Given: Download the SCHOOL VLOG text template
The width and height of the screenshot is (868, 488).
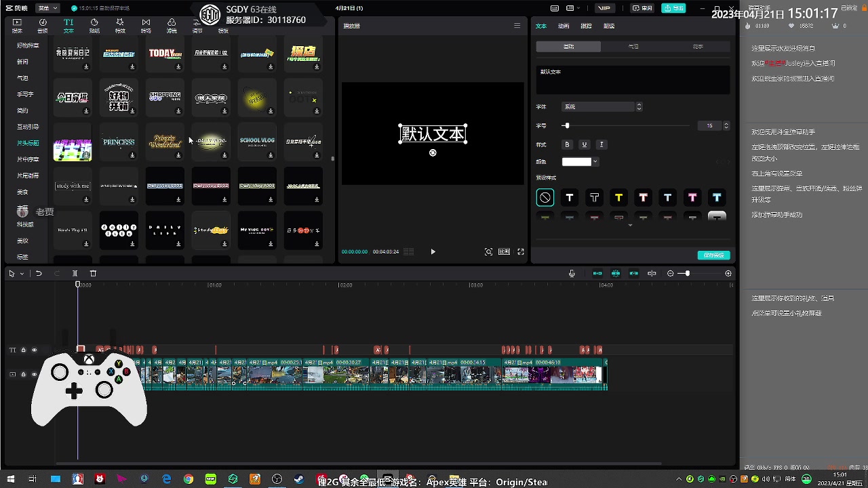Looking at the screenshot, I should [271, 155].
